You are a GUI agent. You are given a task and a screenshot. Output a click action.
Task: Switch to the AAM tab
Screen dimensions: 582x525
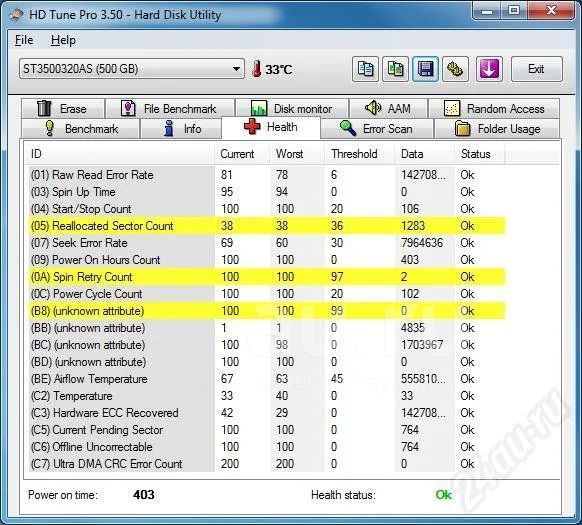click(388, 108)
